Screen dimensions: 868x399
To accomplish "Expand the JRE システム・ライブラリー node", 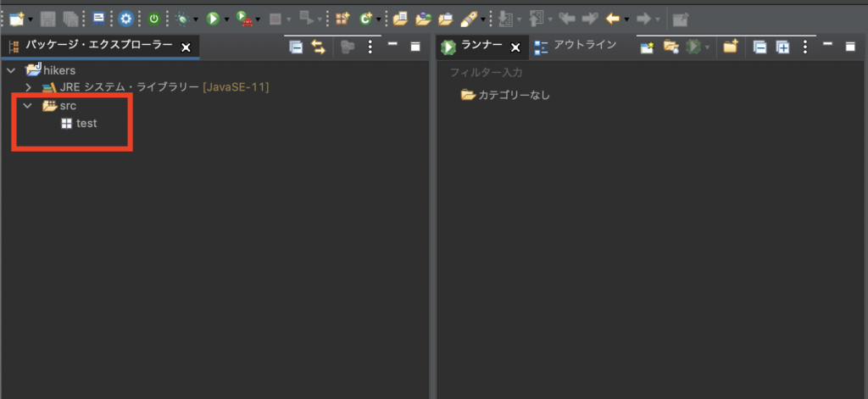I will point(29,87).
